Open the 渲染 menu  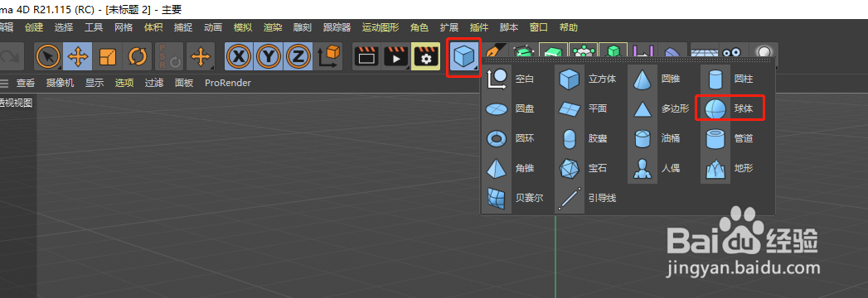coord(273,27)
